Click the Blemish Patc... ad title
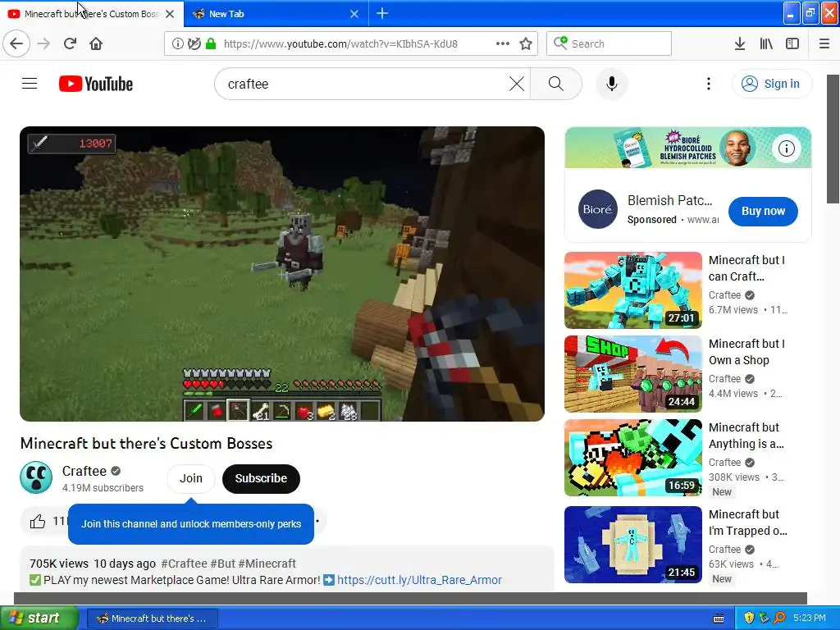The image size is (840, 630). tap(669, 200)
